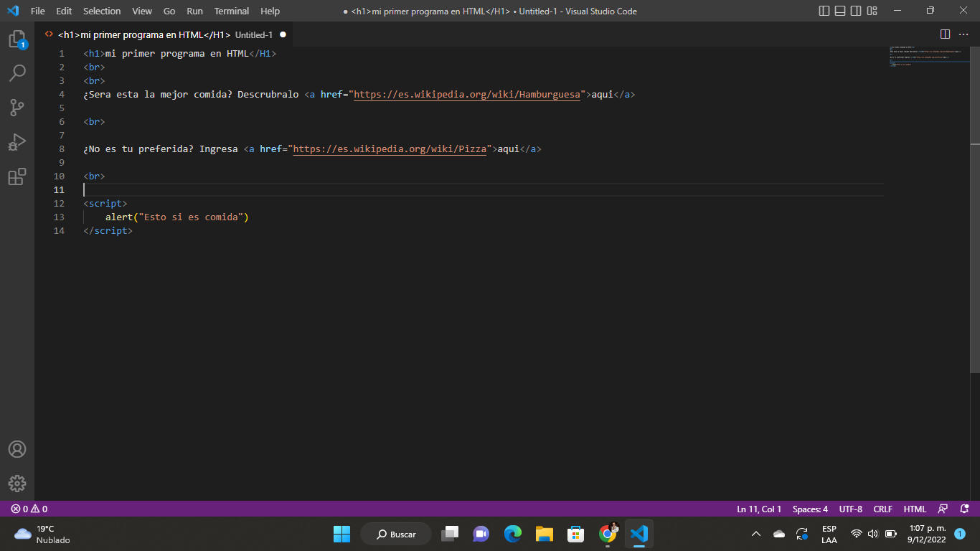Screen dimensions: 980x551
Task: Open Source Control view
Action: 17,108
